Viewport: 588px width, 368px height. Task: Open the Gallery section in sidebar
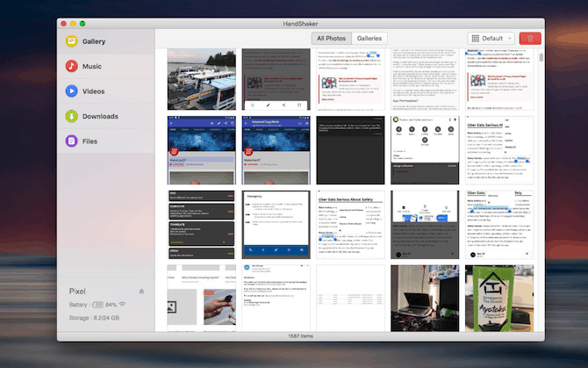[x=93, y=41]
